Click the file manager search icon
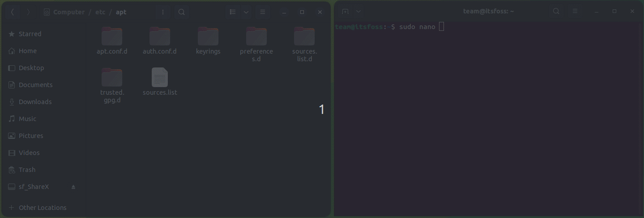644x218 pixels. (x=181, y=12)
